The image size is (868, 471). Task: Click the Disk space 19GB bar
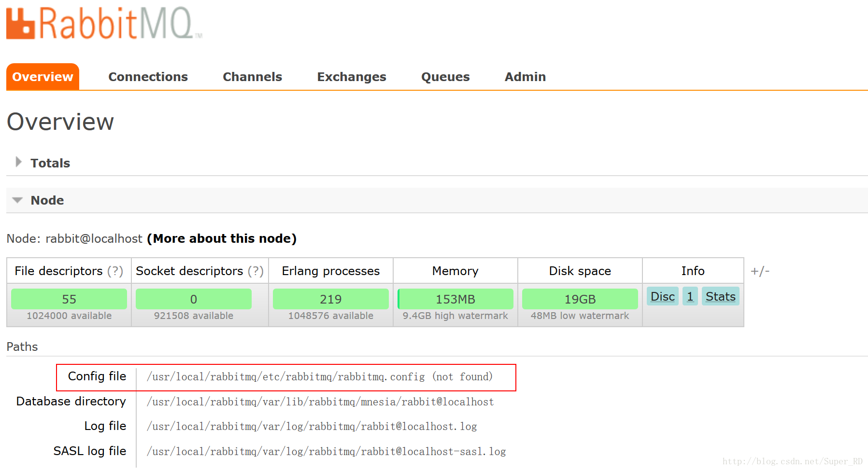click(580, 299)
